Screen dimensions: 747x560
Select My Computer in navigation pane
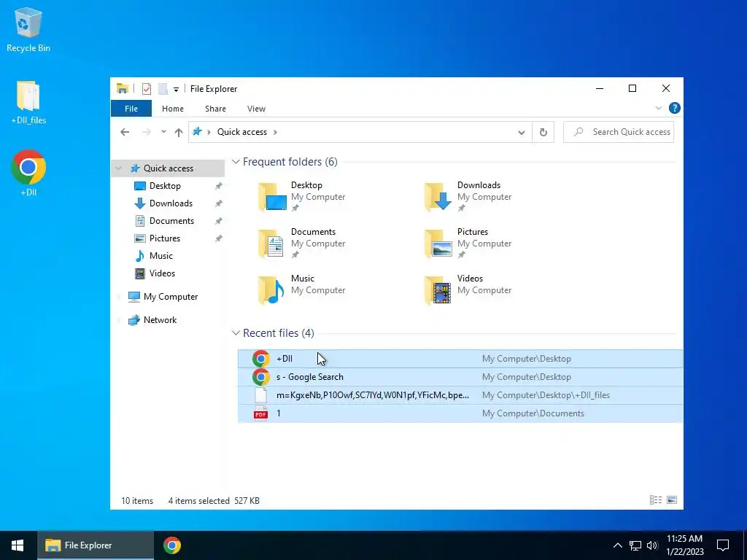tap(170, 297)
